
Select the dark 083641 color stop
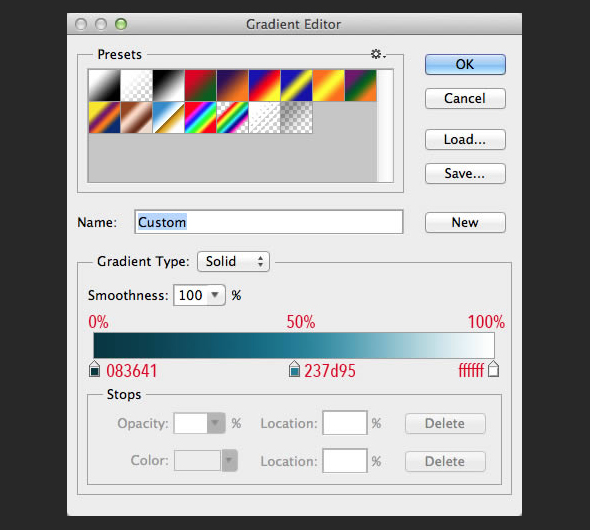(94, 369)
